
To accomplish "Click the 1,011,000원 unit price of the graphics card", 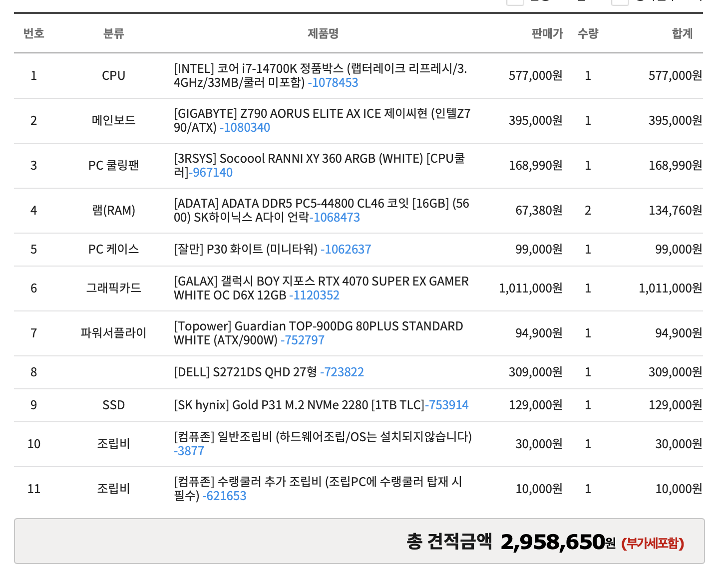I will coord(531,289).
